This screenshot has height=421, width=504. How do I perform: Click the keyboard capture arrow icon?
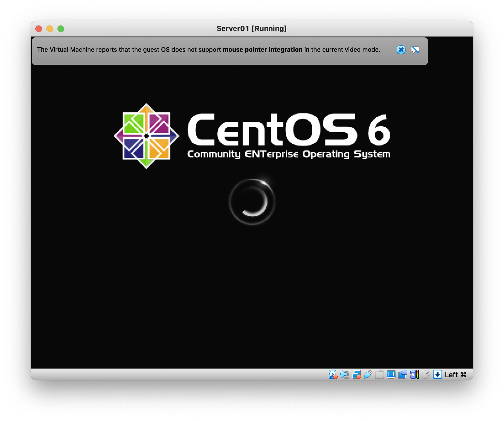(x=438, y=375)
